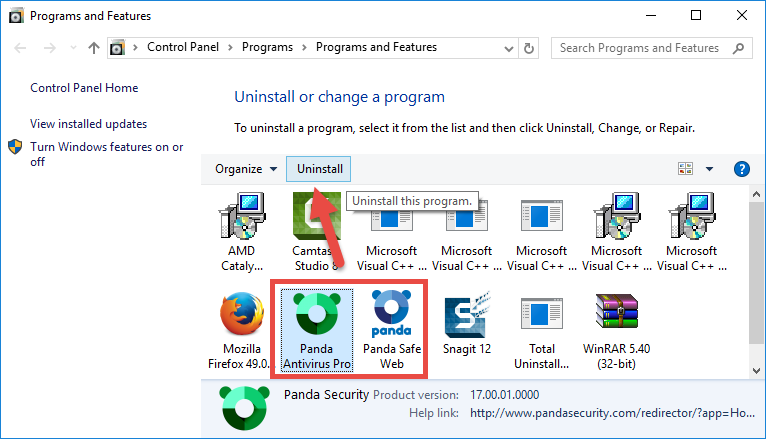The height and width of the screenshot is (439, 766).
Task: Click the Control Panel icon in the address bar
Action: click(x=117, y=48)
